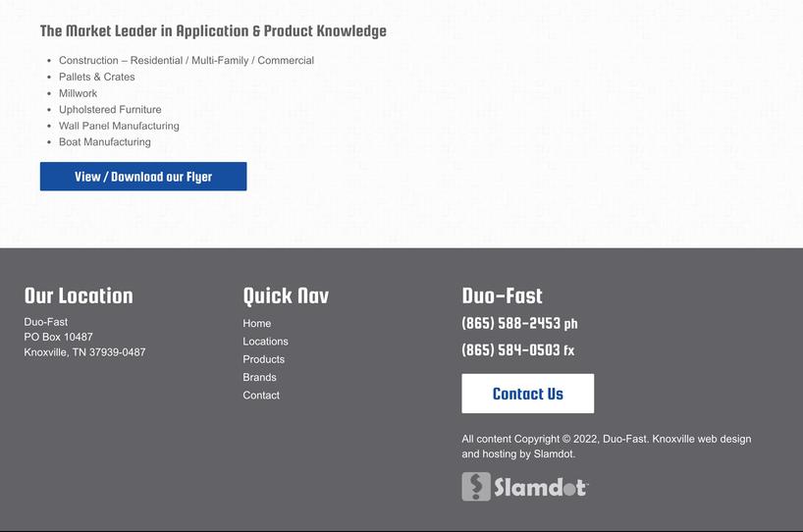
Task: Click Upholstered Furniture bullet text
Action: pos(110,110)
